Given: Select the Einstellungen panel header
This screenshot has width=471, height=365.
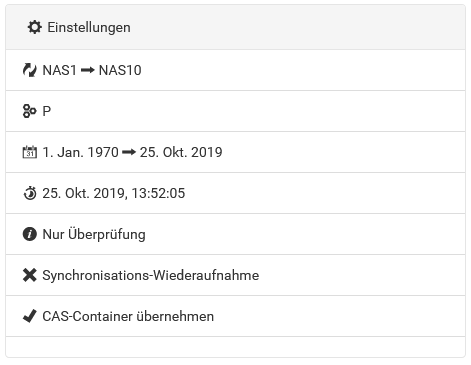Looking at the screenshot, I should pos(235,27).
